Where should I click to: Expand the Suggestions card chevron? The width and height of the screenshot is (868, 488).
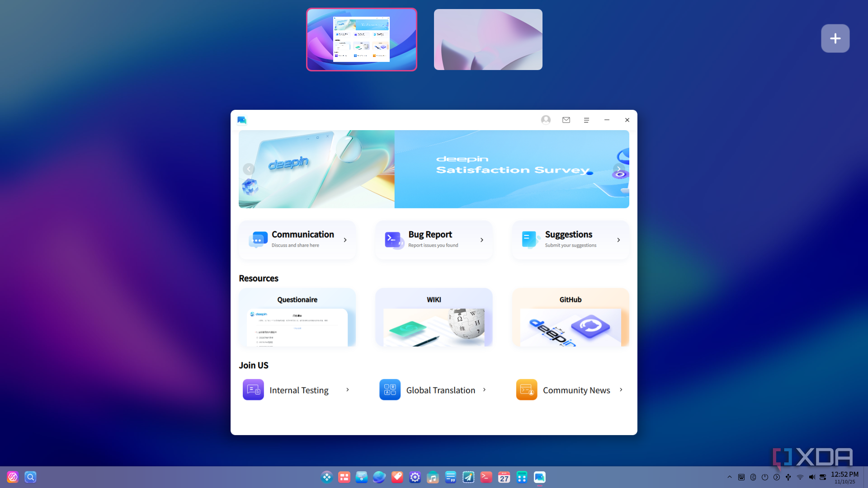click(618, 240)
